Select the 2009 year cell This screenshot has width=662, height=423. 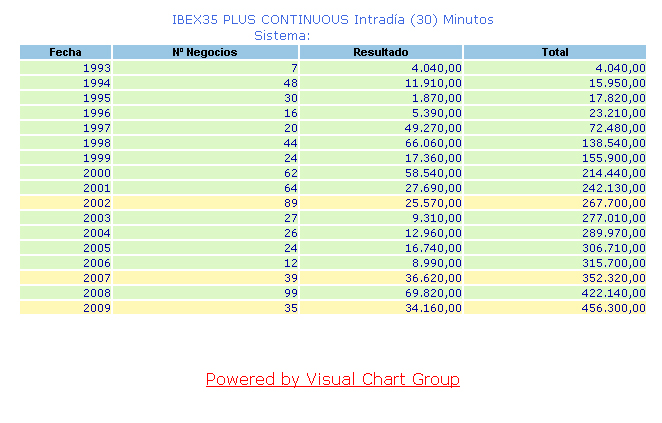(97, 308)
